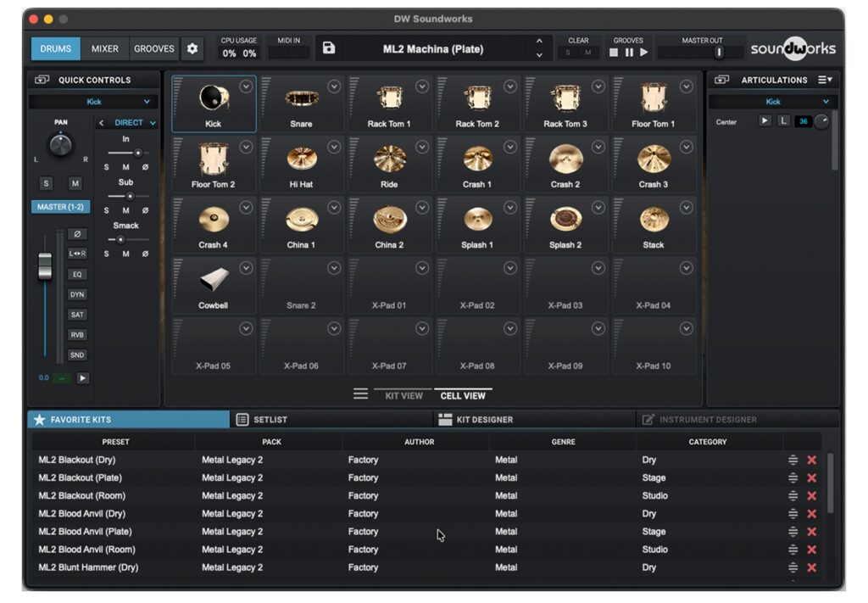This screenshot has height=603, width=868.
Task: Open the Quick Controls Kick dropdown
Action: tap(93, 101)
